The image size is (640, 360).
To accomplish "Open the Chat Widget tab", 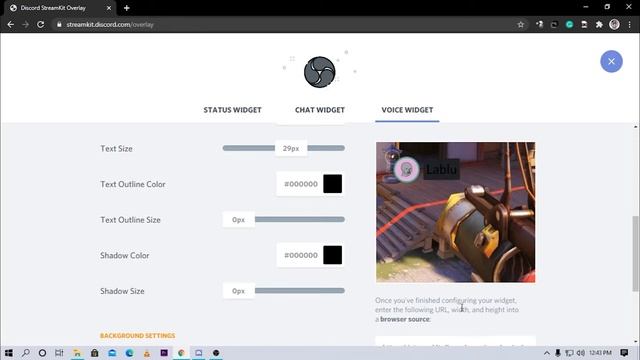I will pyautogui.click(x=320, y=110).
